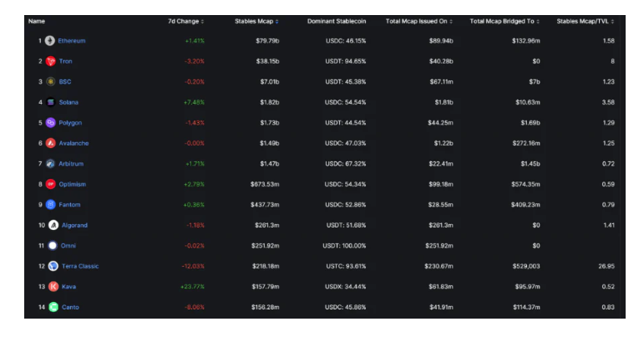Select Kava's +23.77% change value
Viewport: 644px width, 337px height.
click(192, 287)
